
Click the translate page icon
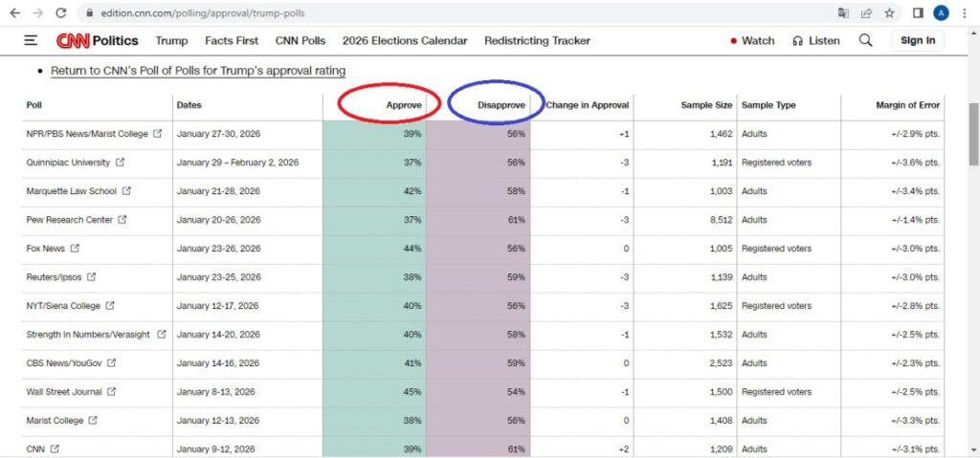pyautogui.click(x=843, y=13)
